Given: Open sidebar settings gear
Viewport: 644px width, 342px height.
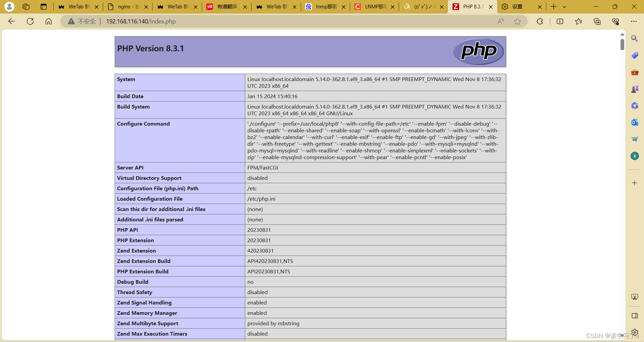Looking at the screenshot, I should (635, 333).
